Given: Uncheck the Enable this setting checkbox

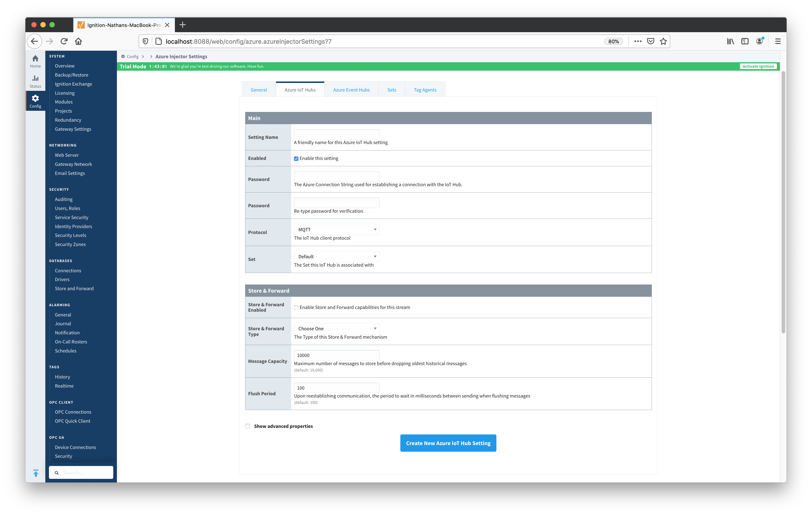Looking at the screenshot, I should click(x=296, y=158).
